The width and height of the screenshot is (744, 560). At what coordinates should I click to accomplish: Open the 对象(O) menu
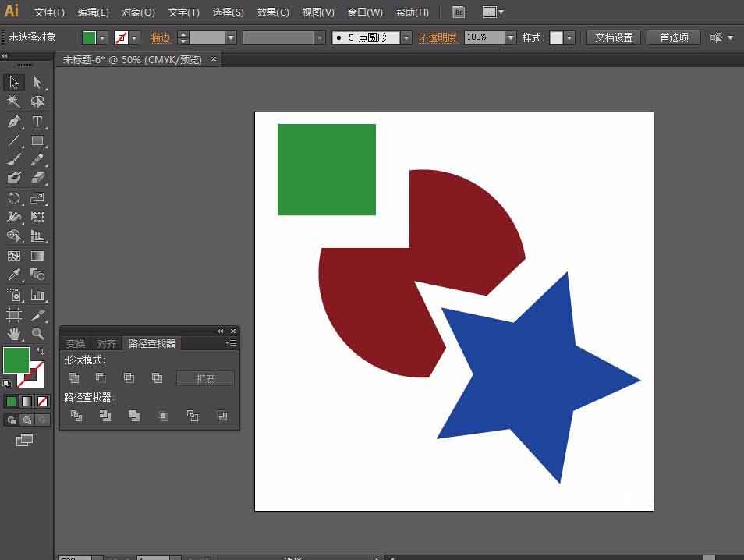click(138, 12)
